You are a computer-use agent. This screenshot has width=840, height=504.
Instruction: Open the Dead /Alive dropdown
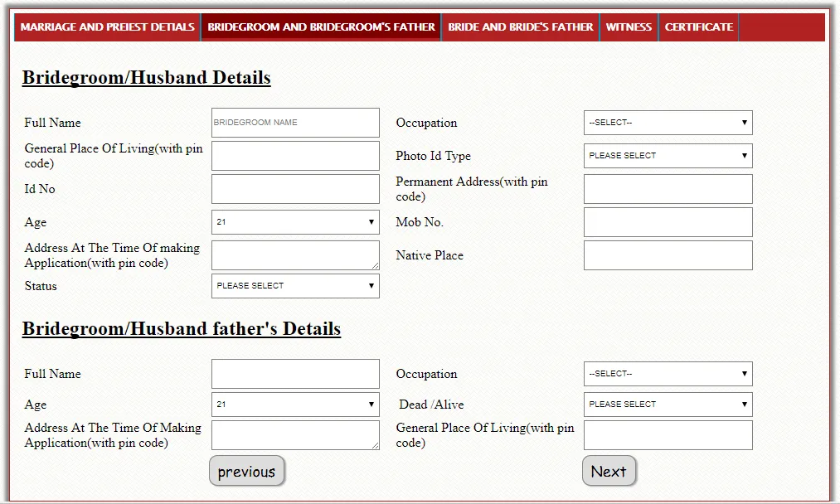click(668, 405)
